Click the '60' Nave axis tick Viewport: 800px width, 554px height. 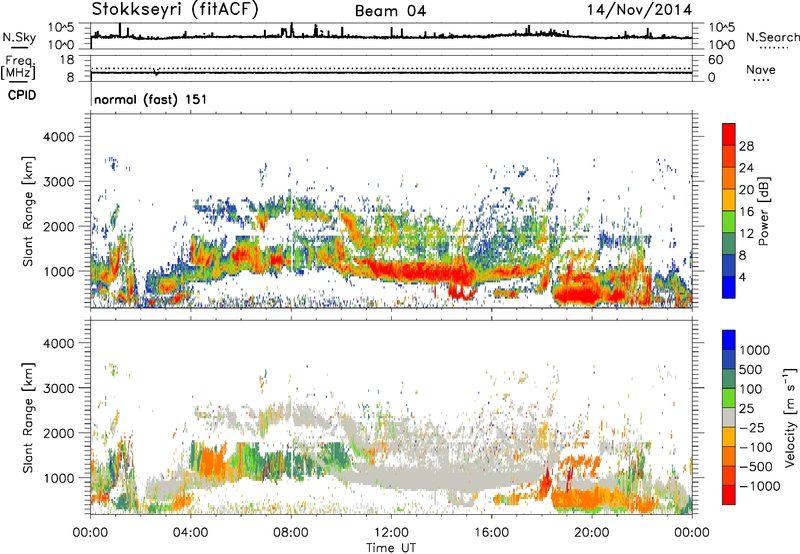(x=715, y=60)
